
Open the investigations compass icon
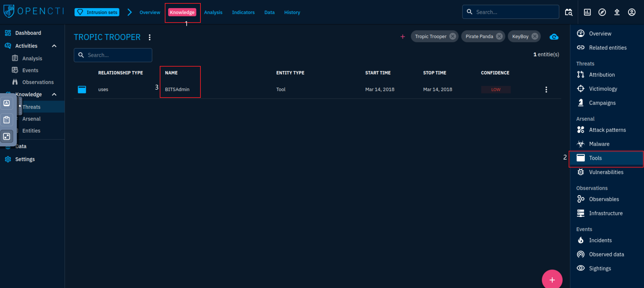(x=602, y=12)
